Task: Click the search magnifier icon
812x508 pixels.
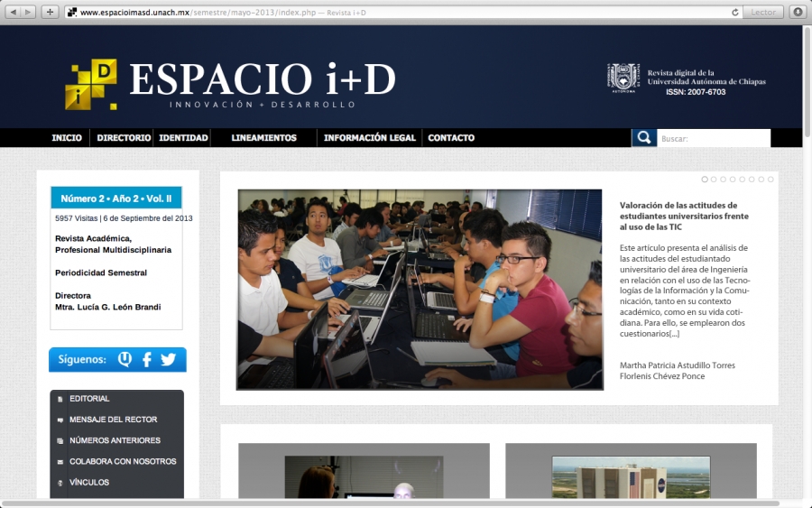Action: point(644,138)
